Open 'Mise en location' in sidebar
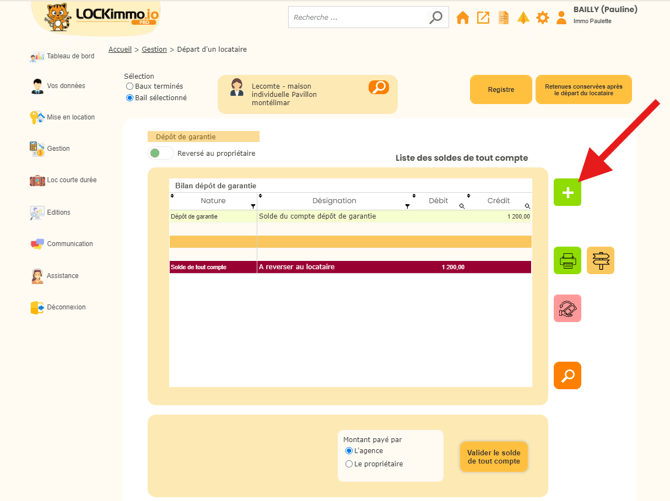 [70, 117]
